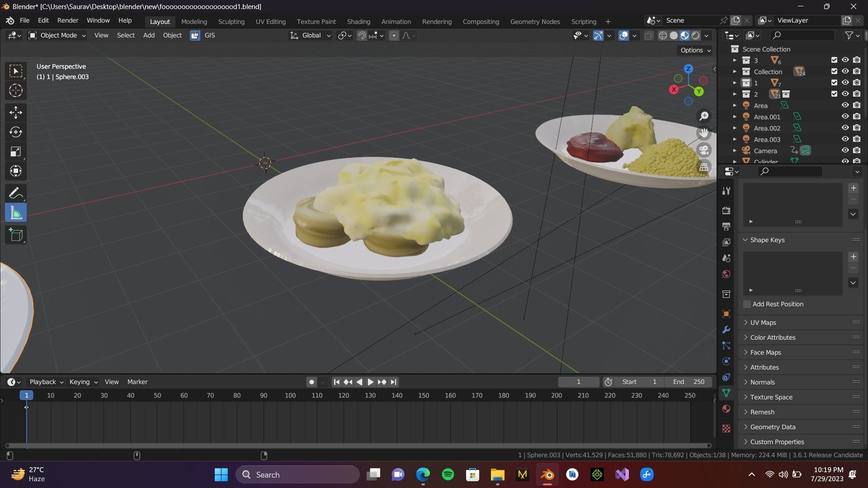Image resolution: width=868 pixels, height=488 pixels.
Task: Select the Rotate tool
Action: [16, 132]
